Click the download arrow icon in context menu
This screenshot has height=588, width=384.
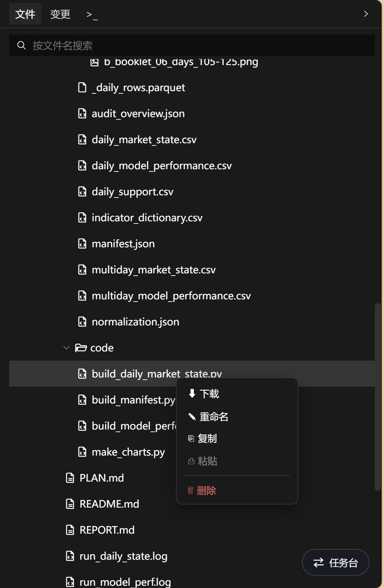pos(192,393)
